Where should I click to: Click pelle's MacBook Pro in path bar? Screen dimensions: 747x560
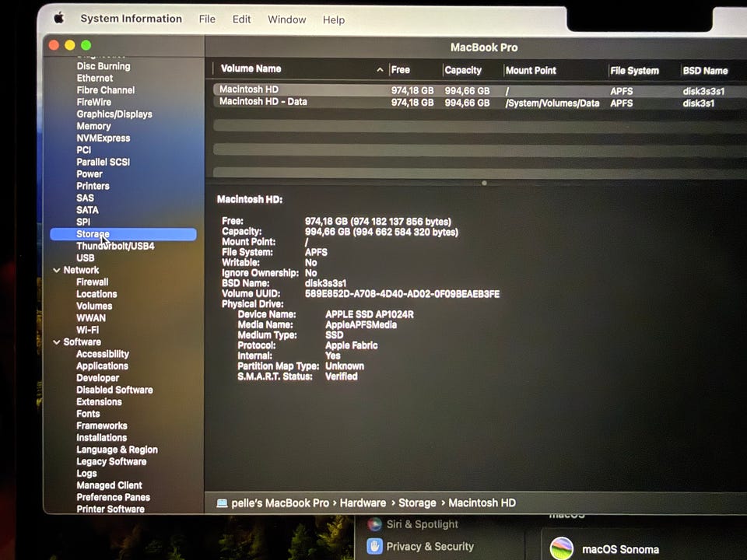coord(279,503)
